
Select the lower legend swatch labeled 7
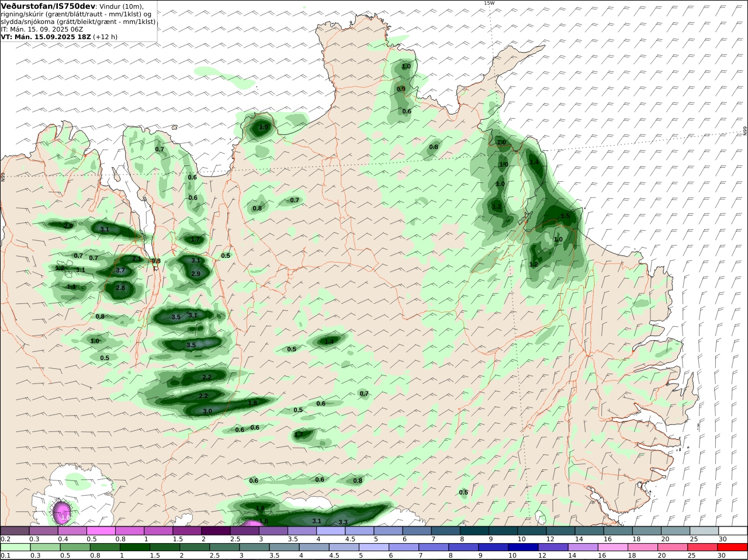click(434, 547)
